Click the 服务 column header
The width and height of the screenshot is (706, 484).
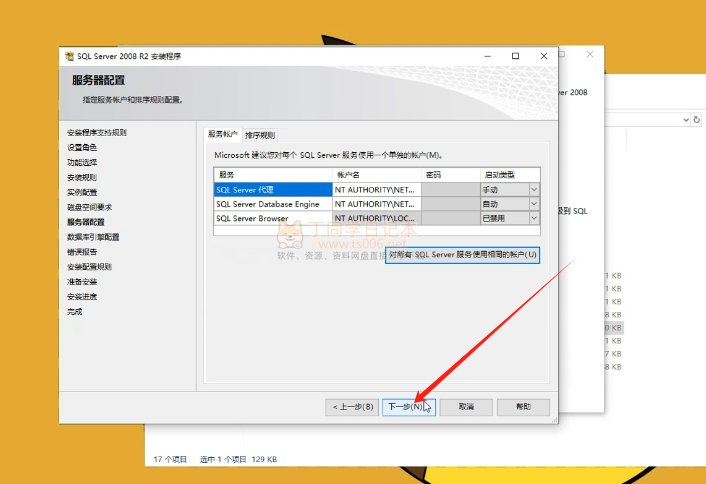(x=273, y=175)
